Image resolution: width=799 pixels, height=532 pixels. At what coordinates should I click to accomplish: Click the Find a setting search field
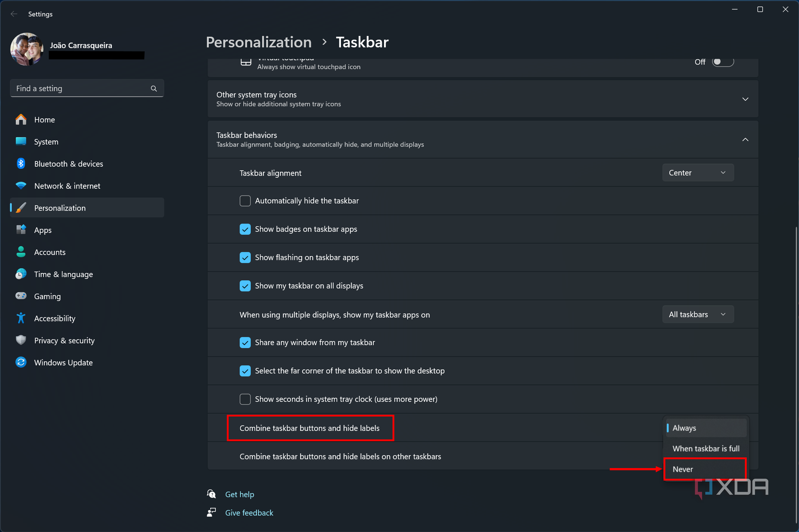[80, 89]
